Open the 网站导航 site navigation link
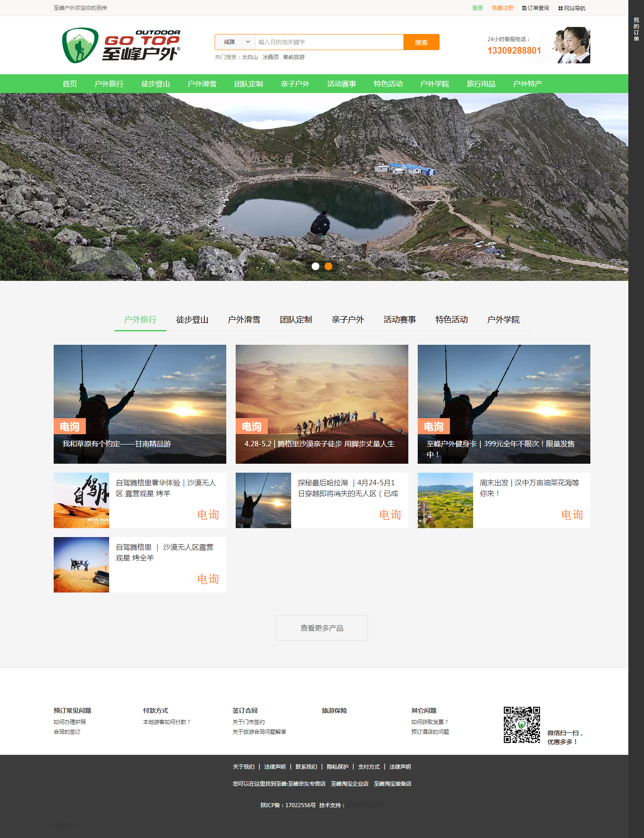Viewport: 644px width, 838px height. click(572, 8)
